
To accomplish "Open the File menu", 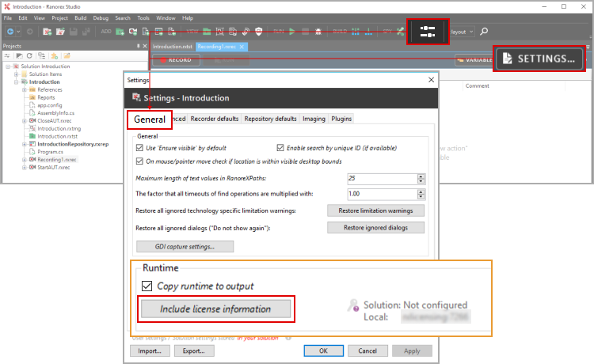I will point(8,18).
